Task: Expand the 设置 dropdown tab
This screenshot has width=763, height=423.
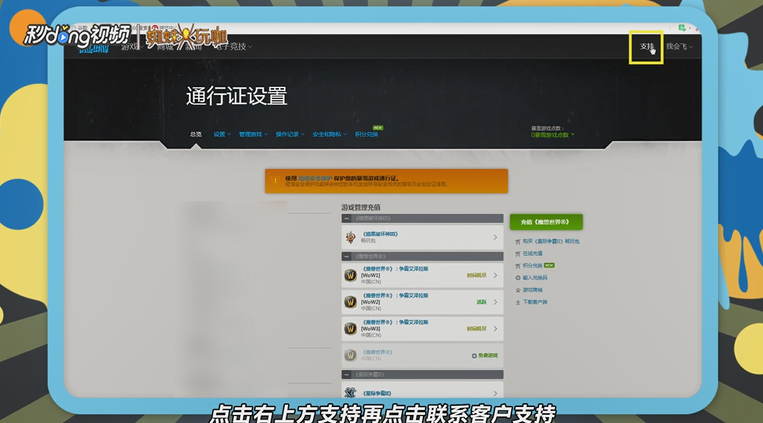Action: pyautogui.click(x=222, y=134)
